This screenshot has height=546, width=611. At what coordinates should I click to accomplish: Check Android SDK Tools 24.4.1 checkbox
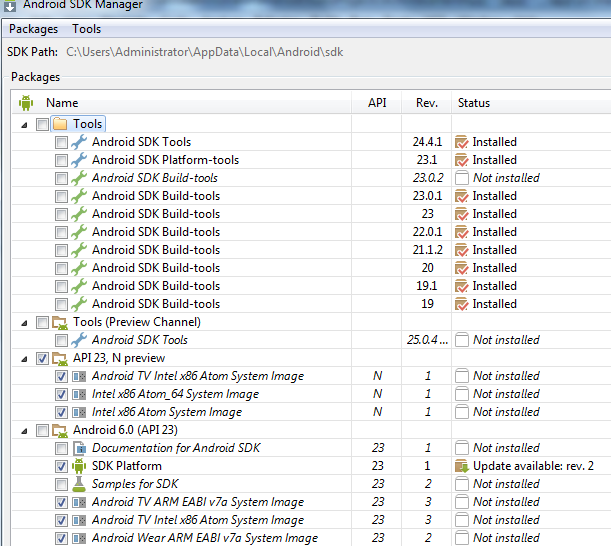[61, 142]
